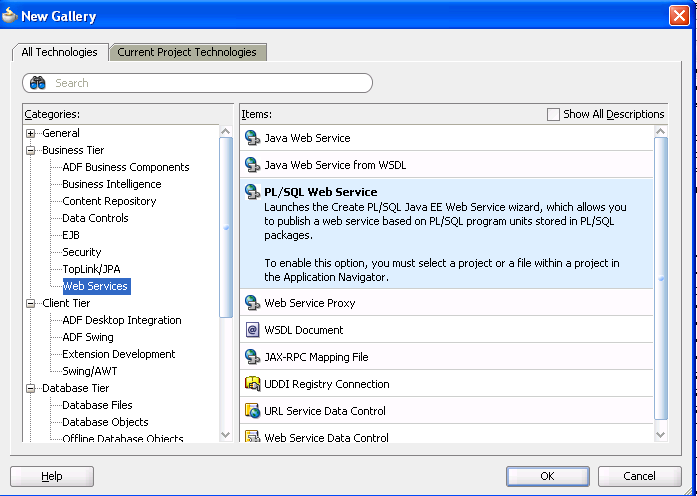Collapse the Database Tier node
Viewport: 697px width, 496px height.
[31, 388]
